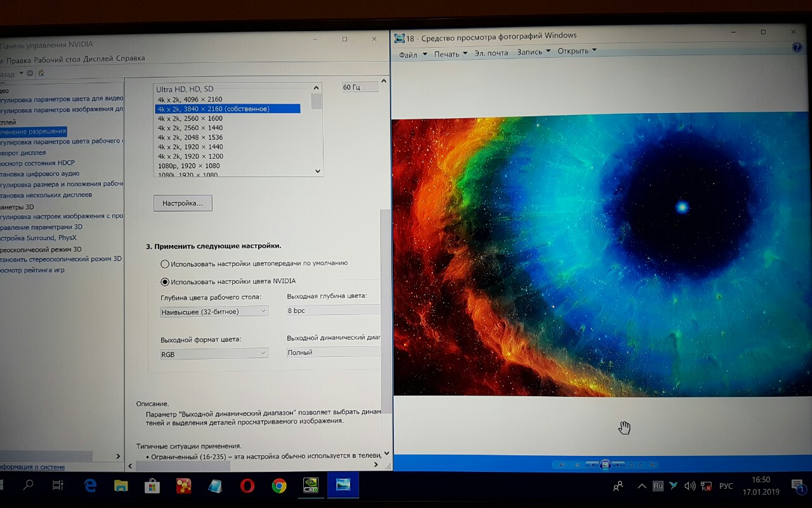Select NVIDIA color settings radio button
Viewport: 812px width, 508px height.
point(165,281)
